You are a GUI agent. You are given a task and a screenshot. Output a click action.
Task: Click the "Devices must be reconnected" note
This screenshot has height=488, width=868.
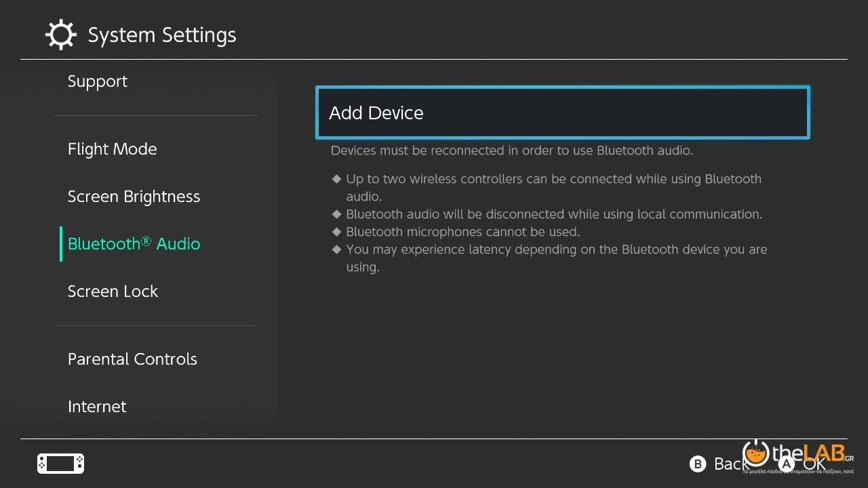511,150
